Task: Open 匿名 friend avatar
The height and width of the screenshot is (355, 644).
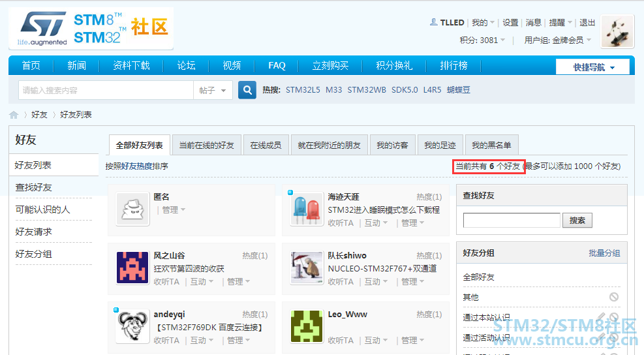Action: [x=132, y=209]
